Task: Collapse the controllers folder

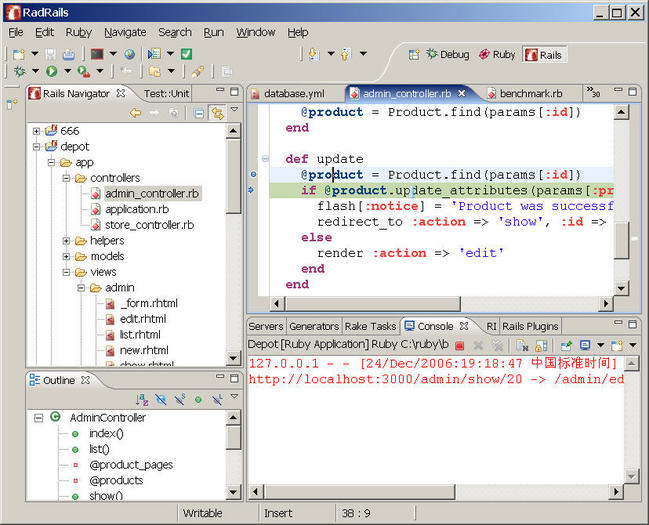Action: pos(66,178)
